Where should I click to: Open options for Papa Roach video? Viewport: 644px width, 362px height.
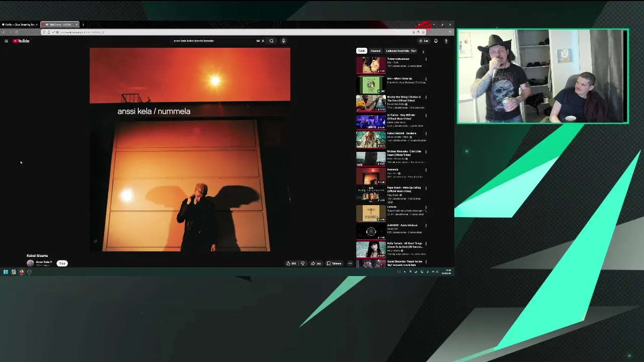tap(426, 188)
